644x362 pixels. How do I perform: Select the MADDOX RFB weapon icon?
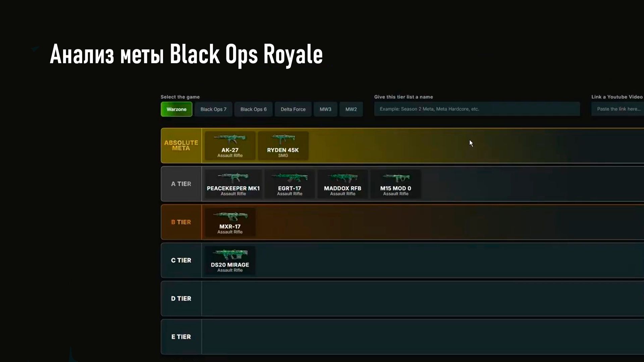pos(342,183)
